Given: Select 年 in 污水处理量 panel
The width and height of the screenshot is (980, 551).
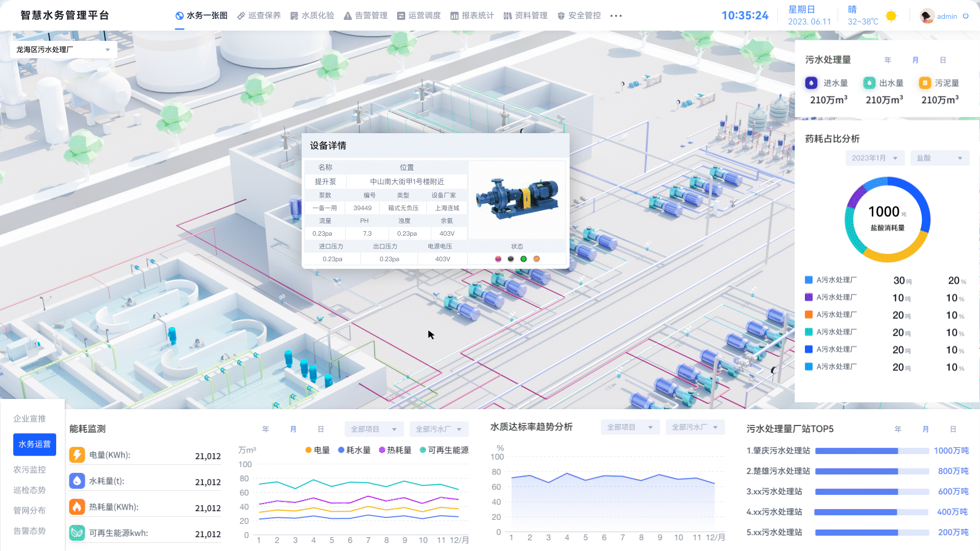Looking at the screenshot, I should point(888,60).
